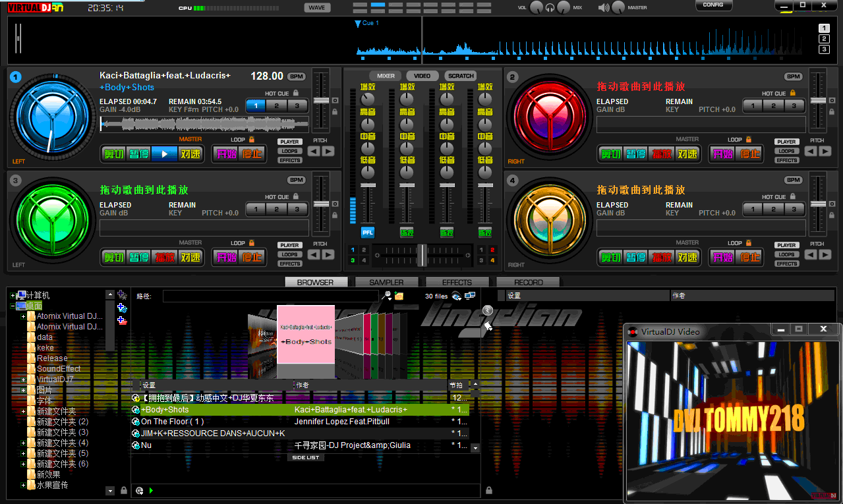Expand the first Atomix Virtual DJ folder
The height and width of the screenshot is (504, 843).
point(23,317)
